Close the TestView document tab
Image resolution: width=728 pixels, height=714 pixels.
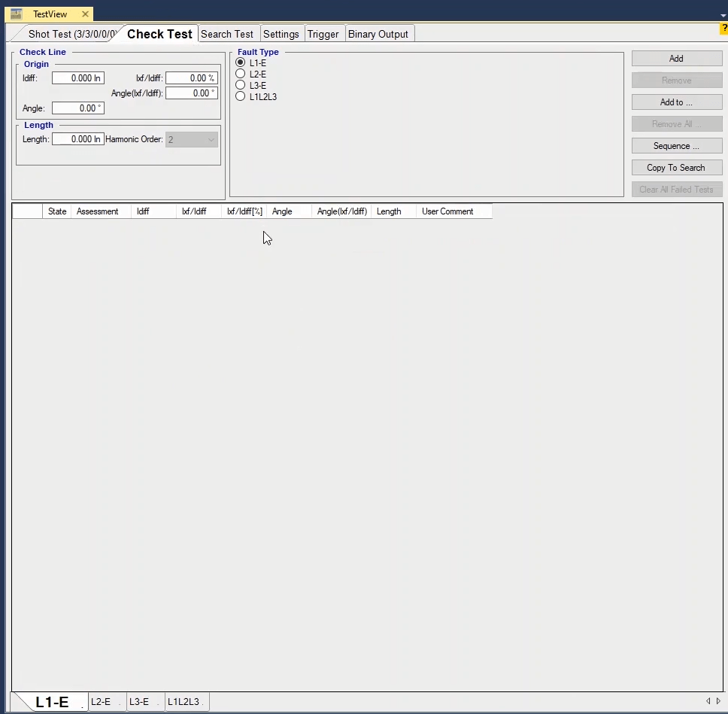pyautogui.click(x=85, y=14)
